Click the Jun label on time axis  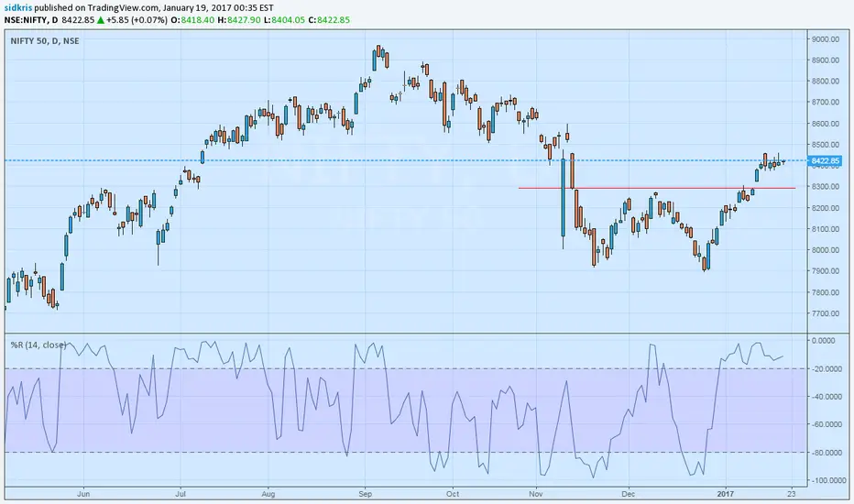pos(83,494)
